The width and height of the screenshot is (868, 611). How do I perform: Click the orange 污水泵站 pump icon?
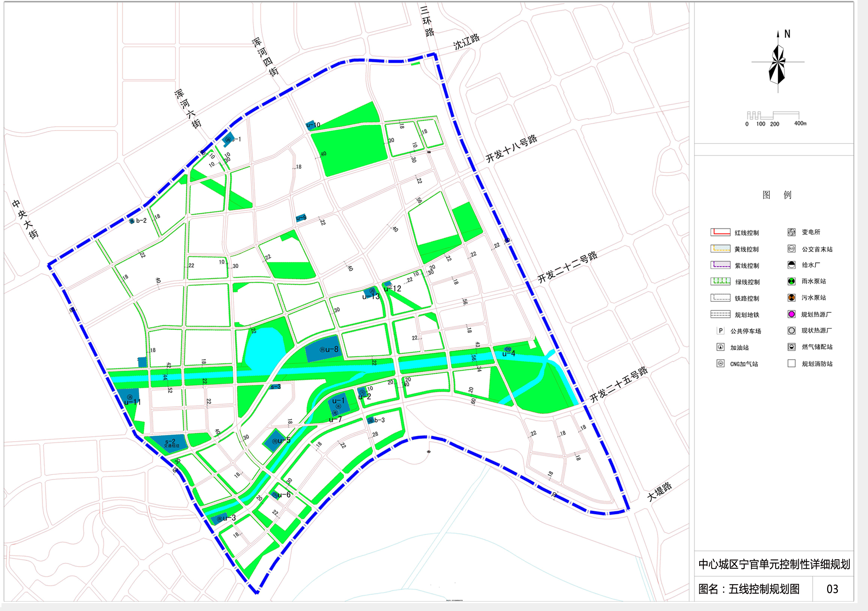pos(791,297)
